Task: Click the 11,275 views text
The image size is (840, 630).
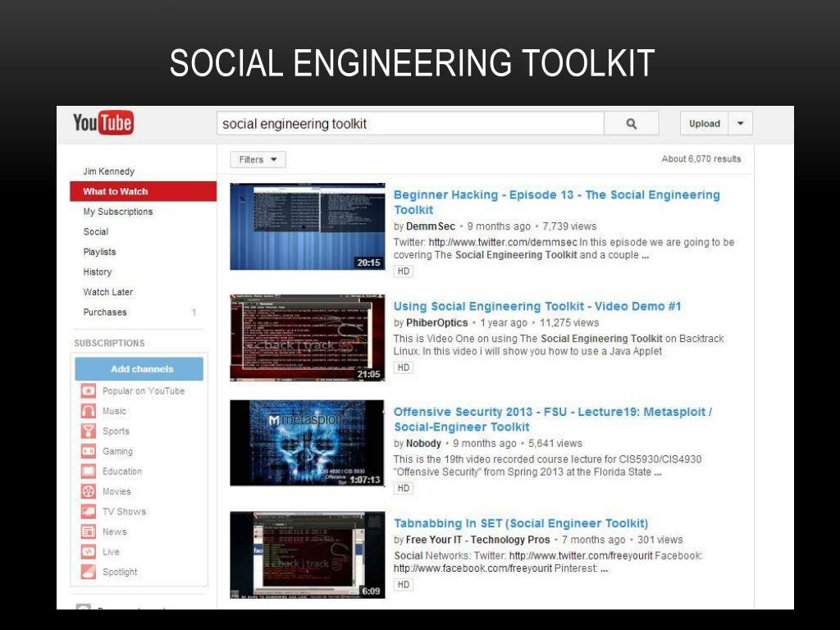Action: coord(569,322)
